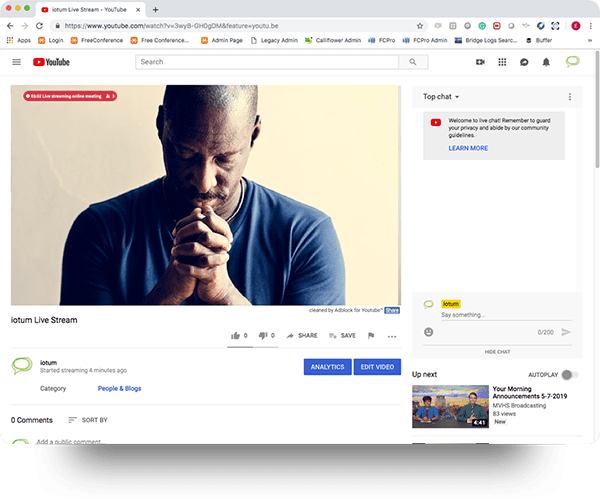Click Hide Chat

click(x=497, y=352)
